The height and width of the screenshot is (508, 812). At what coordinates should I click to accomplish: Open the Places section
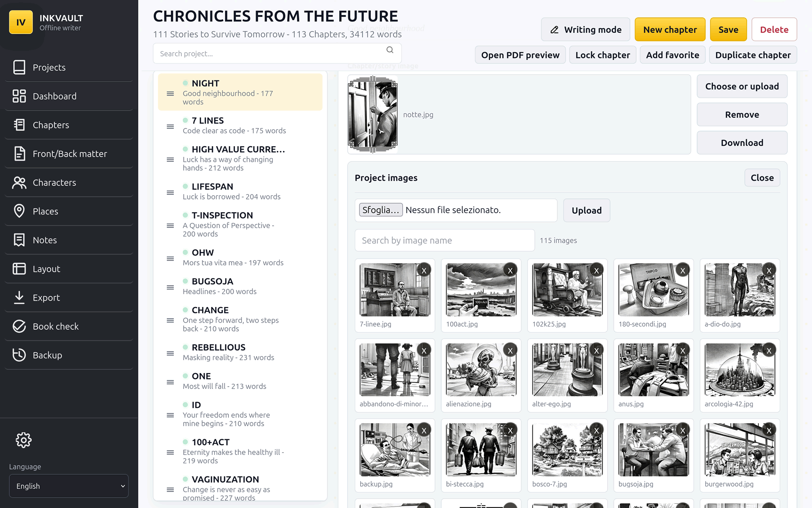(69, 211)
